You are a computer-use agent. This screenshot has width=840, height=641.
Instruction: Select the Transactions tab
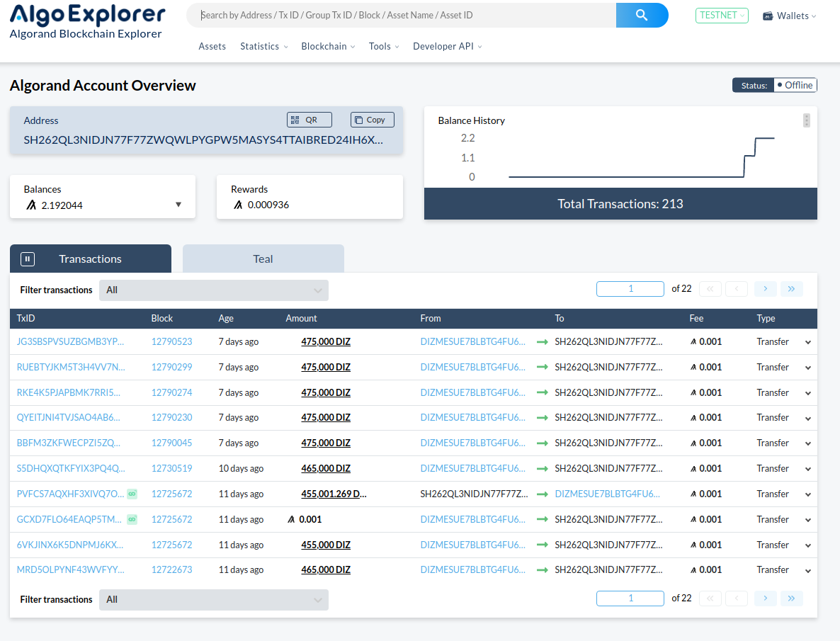[x=91, y=259]
